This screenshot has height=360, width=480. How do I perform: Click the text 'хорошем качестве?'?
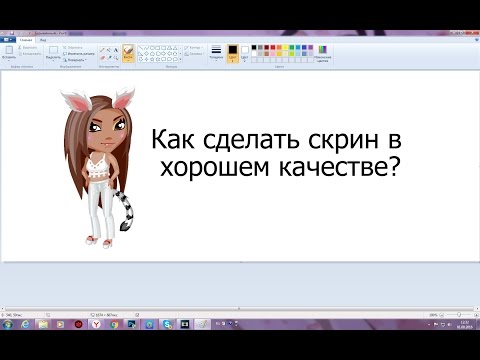(280, 167)
